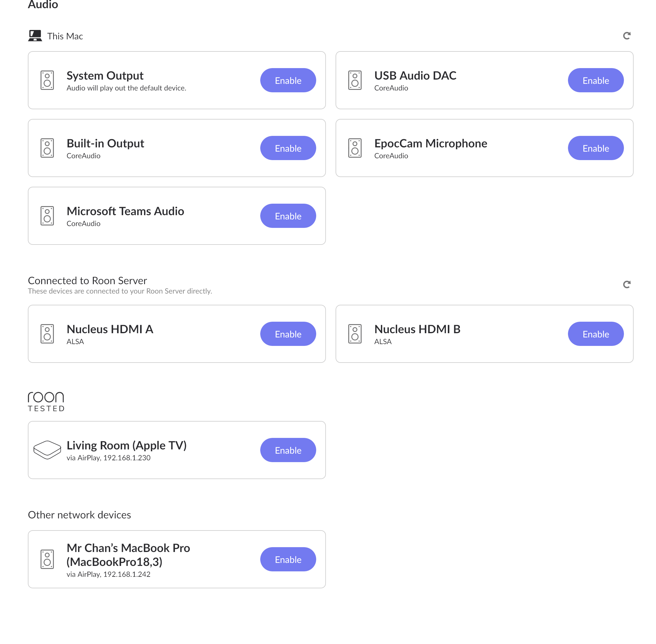Click the This Mac laptop icon
656x644 pixels.
click(35, 35)
